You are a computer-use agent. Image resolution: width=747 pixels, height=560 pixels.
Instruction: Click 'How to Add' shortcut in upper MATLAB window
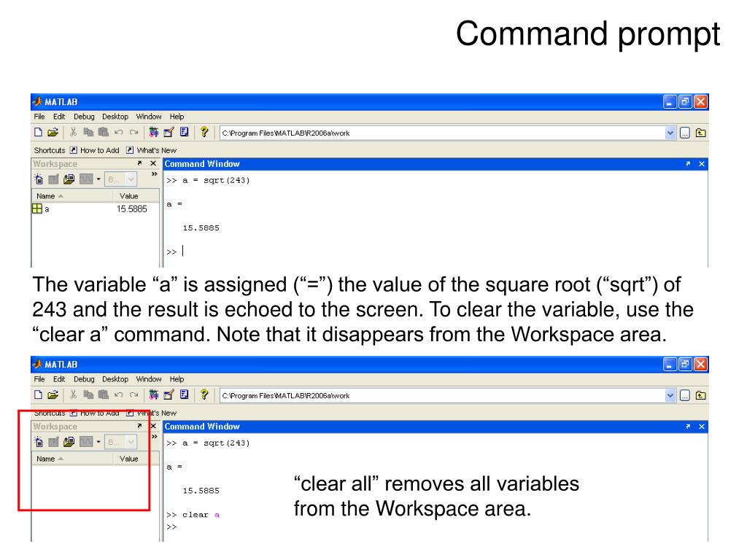[x=94, y=150]
